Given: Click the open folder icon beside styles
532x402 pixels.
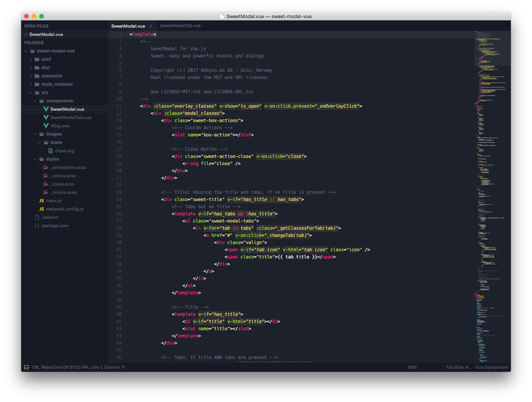Looking at the screenshot, I should (x=42, y=159).
